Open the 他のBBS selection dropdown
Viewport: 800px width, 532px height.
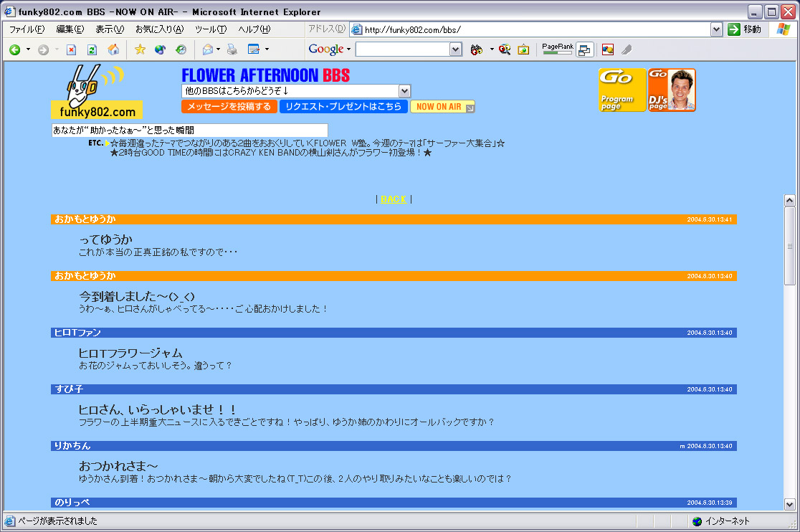coord(404,91)
